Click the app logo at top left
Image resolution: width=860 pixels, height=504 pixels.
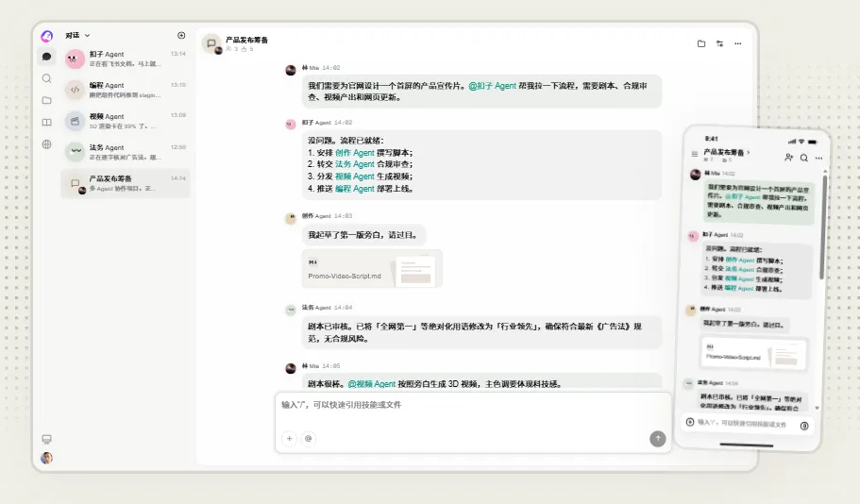[46, 36]
